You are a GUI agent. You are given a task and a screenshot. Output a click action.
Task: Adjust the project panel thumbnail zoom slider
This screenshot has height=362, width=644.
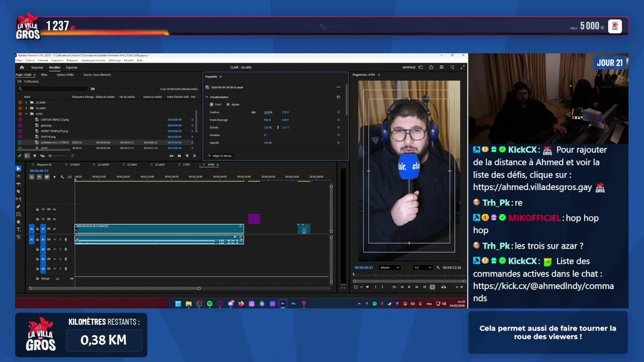58,155
